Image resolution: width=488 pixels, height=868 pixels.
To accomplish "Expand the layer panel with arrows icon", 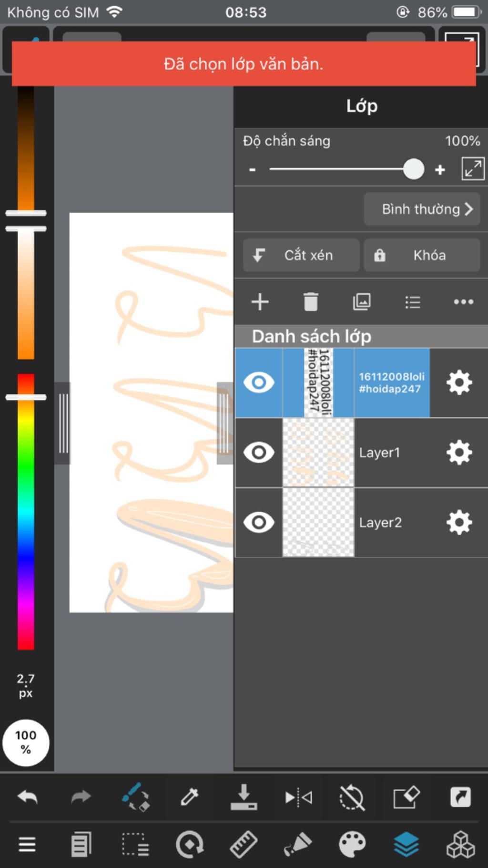I will [x=473, y=169].
